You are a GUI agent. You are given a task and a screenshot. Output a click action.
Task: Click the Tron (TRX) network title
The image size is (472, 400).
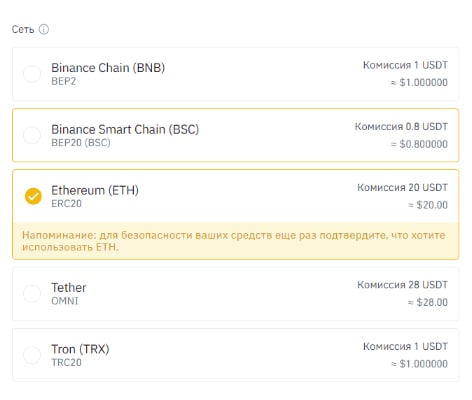coord(80,349)
